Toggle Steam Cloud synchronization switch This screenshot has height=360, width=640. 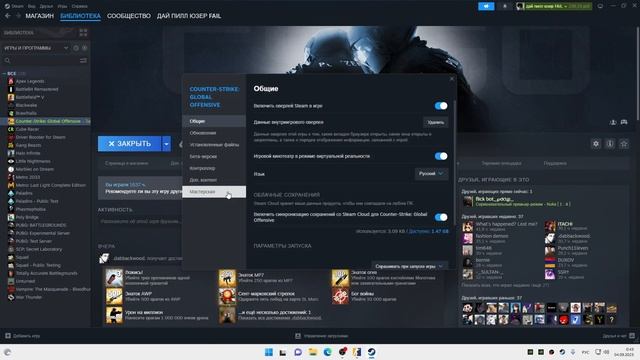point(441,217)
